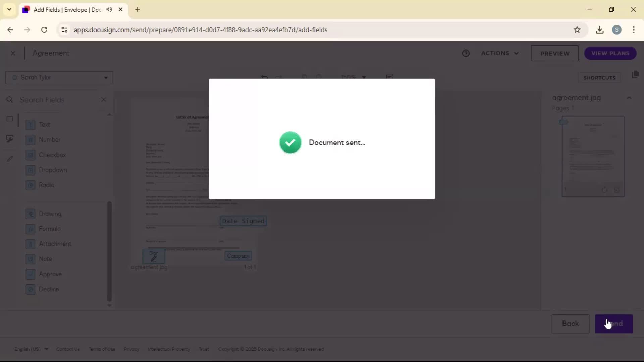
Task: Open the help question mark icon
Action: pos(466,53)
